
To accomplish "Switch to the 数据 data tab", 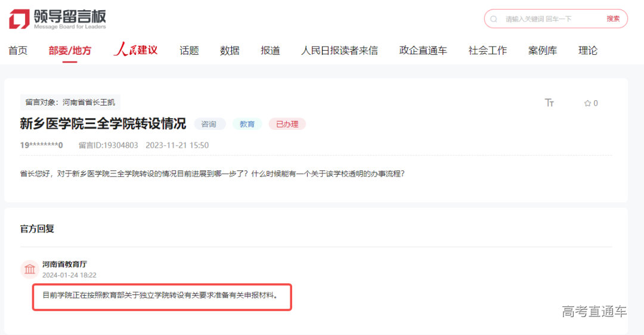I will [x=230, y=51].
